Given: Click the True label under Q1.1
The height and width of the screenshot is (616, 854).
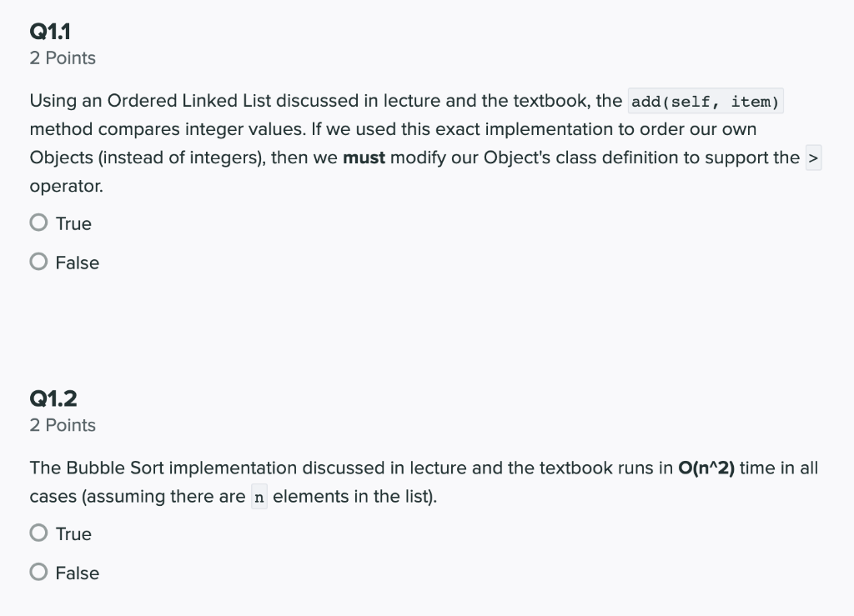Looking at the screenshot, I should tap(73, 223).
